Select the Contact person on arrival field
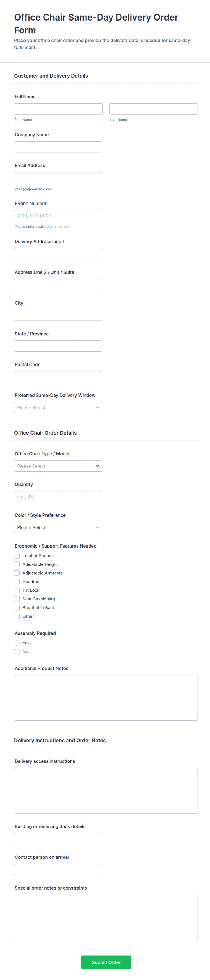This screenshot has width=210, height=980. coord(58,869)
